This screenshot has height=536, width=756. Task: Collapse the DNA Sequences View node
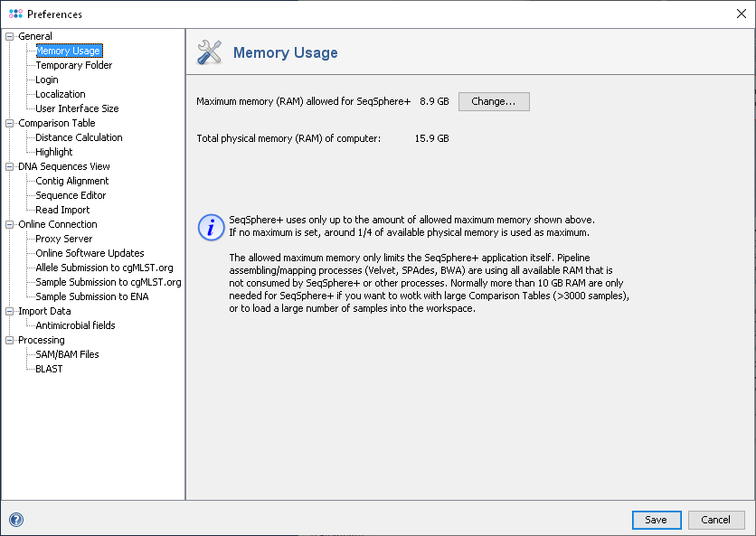11,166
